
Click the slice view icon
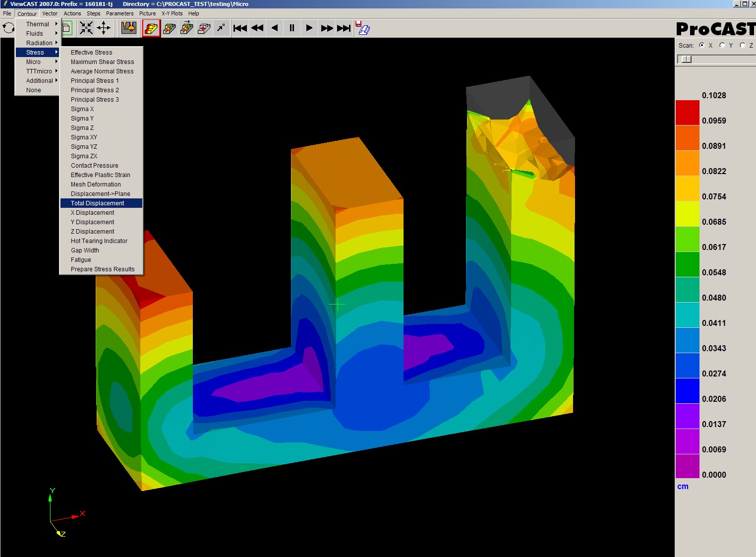tap(170, 28)
